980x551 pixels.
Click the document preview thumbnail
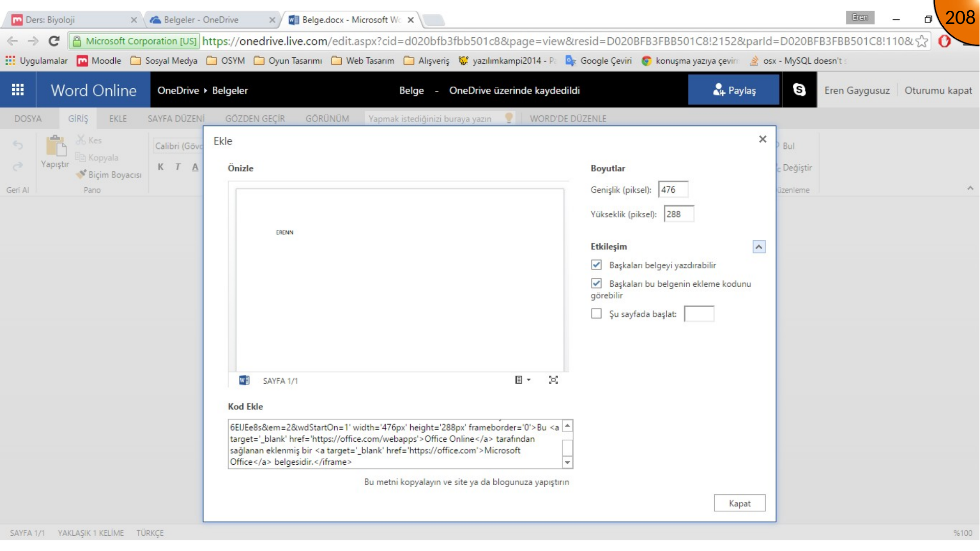399,280
